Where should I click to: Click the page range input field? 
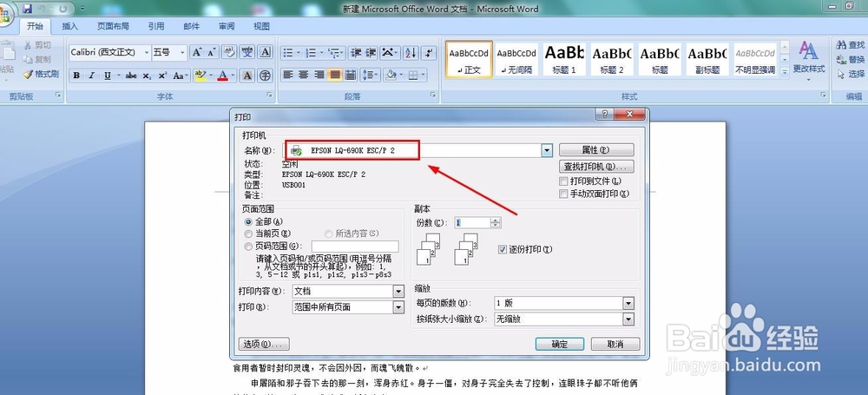pyautogui.click(x=355, y=246)
